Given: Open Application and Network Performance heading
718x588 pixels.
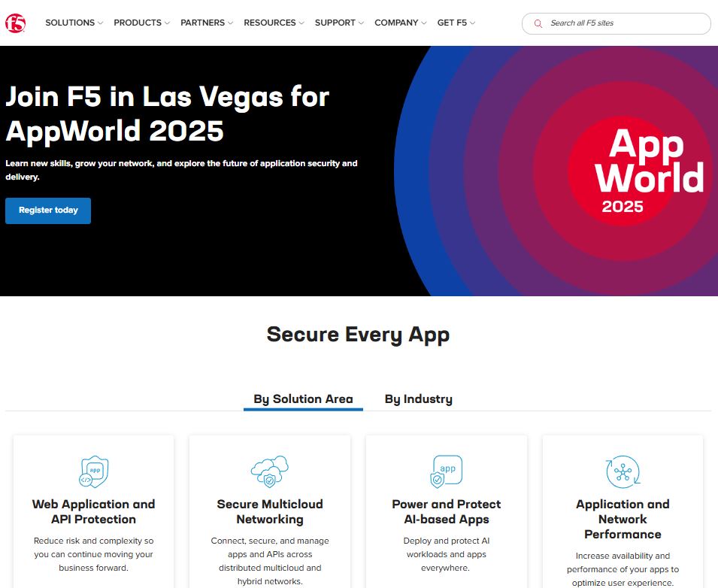Looking at the screenshot, I should tap(623, 519).
